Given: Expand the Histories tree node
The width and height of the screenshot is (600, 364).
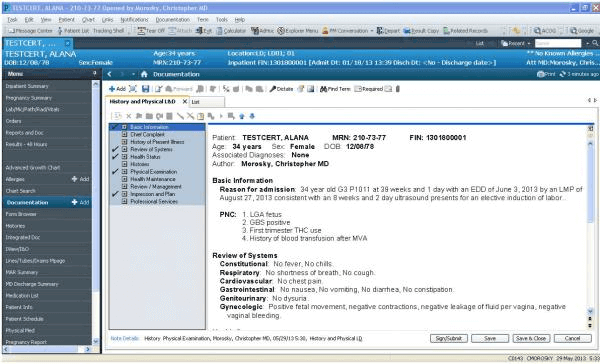Looking at the screenshot, I should [124, 164].
